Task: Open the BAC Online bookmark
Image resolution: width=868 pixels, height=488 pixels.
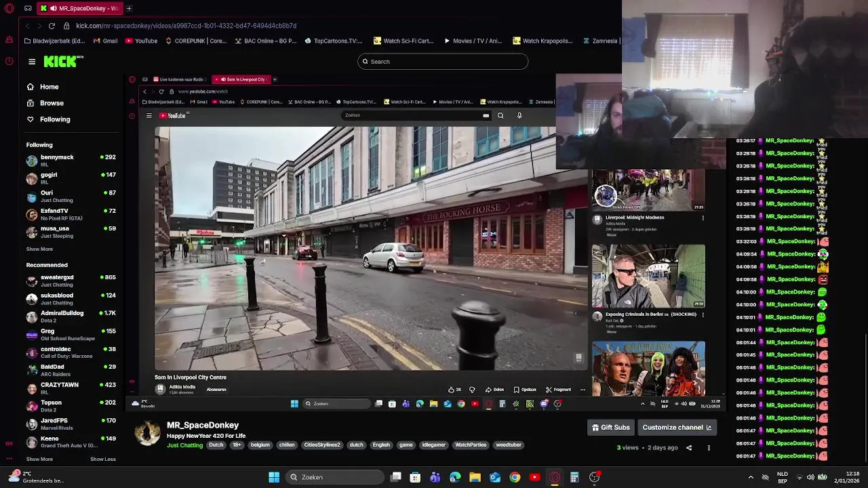Action: tap(265, 41)
